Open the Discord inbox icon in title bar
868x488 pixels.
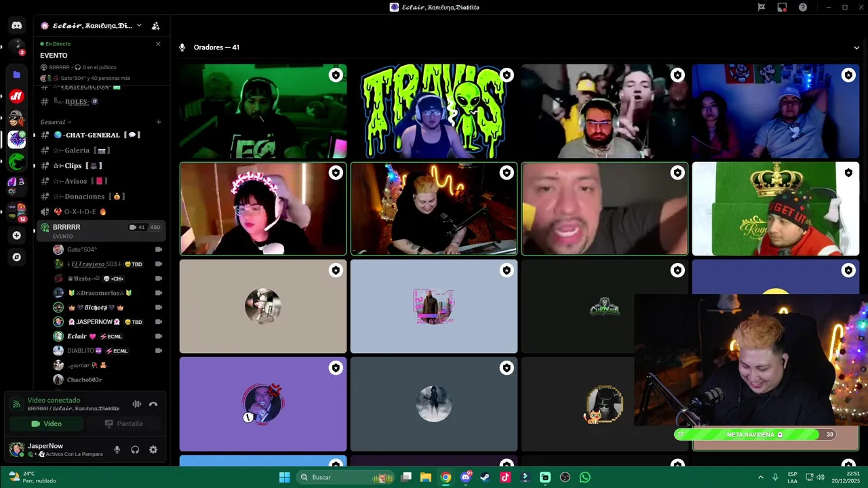[x=782, y=7]
